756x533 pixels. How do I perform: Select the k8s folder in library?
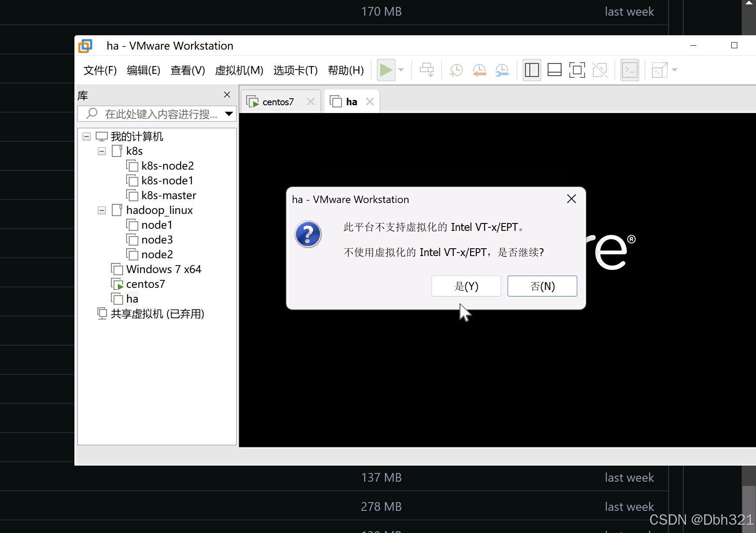pyautogui.click(x=134, y=151)
